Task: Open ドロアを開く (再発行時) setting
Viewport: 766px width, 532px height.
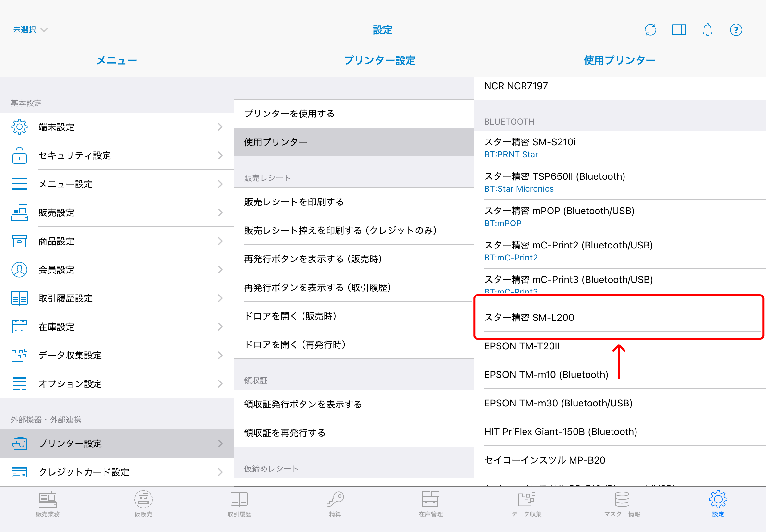Action: [x=354, y=345]
